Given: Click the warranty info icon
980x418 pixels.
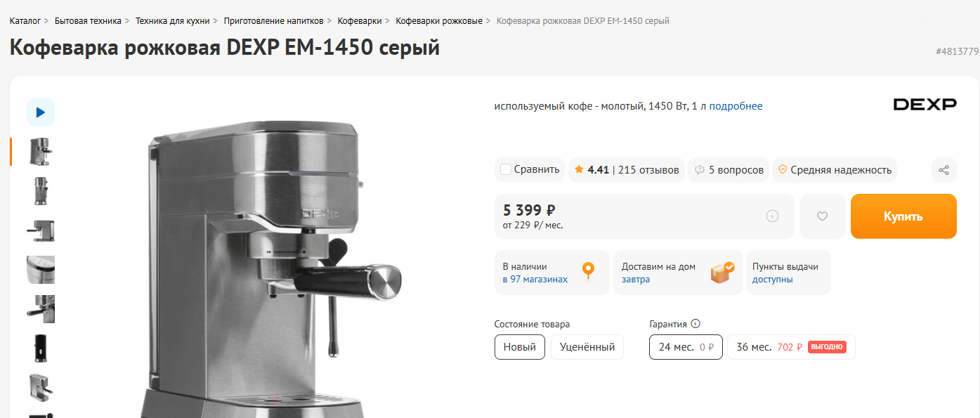Looking at the screenshot, I should (695, 324).
